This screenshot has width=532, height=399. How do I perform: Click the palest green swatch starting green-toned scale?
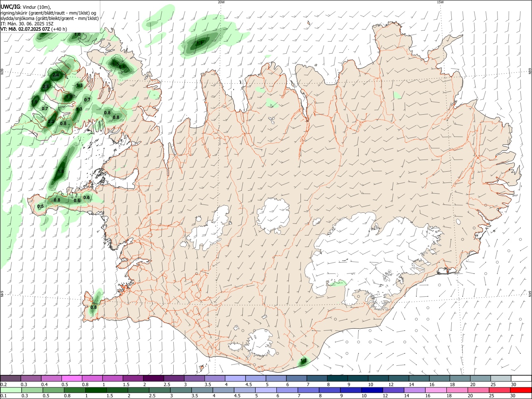[x=11, y=390]
